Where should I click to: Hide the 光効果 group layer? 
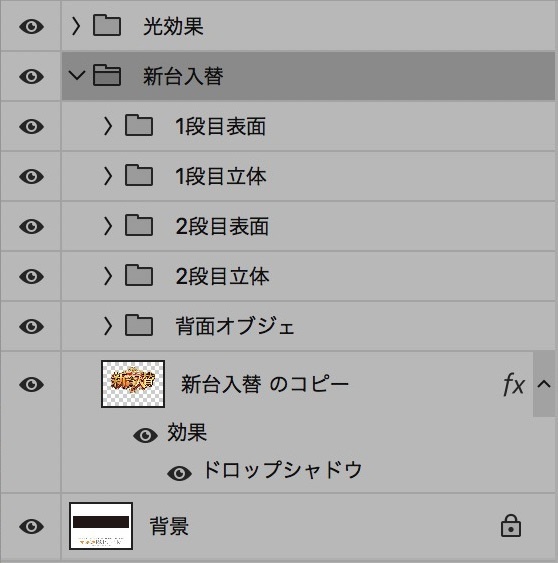click(x=31, y=26)
